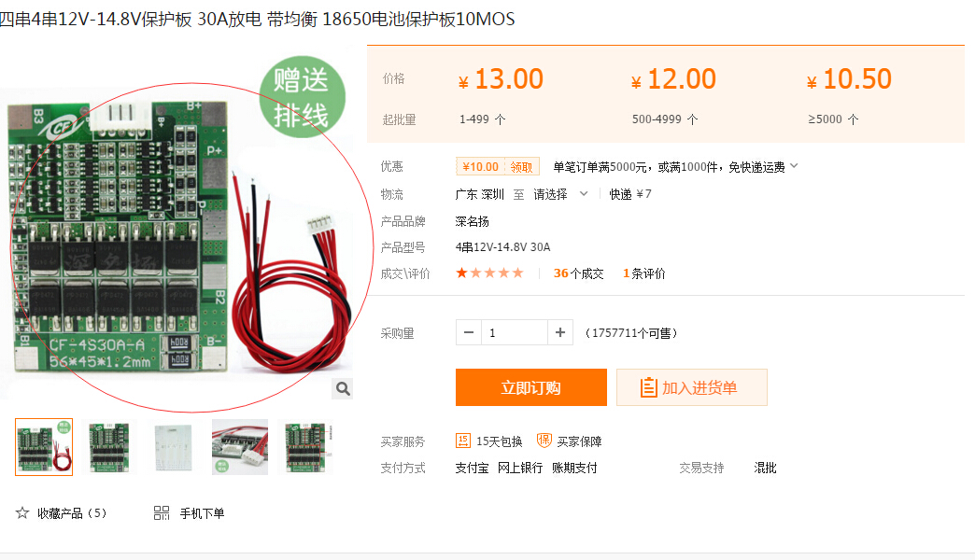Select the second product thumbnail
Image resolution: width=975 pixels, height=560 pixels.
(109, 447)
